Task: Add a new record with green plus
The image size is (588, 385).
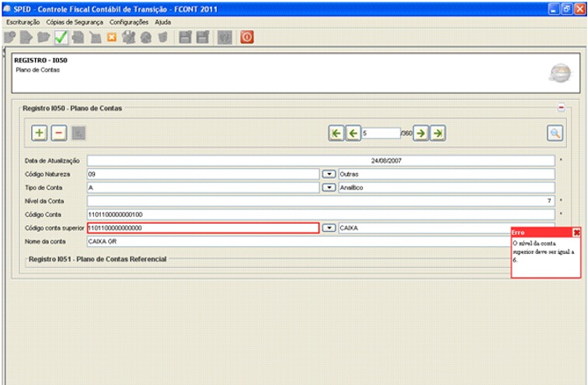Action: pyautogui.click(x=39, y=133)
